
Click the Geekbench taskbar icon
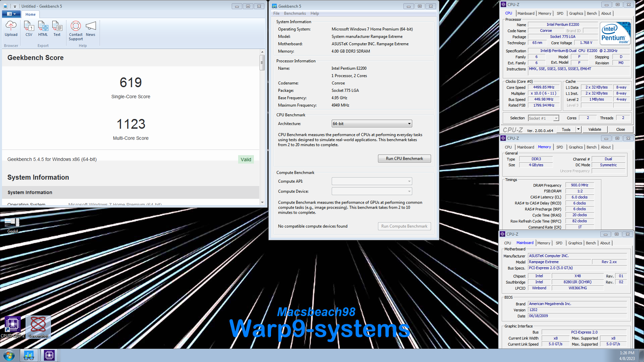(x=29, y=355)
